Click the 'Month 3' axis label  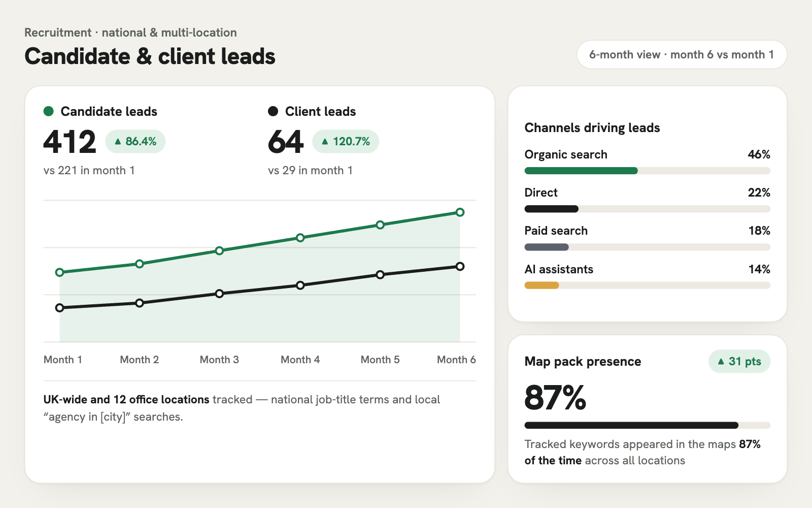point(219,360)
